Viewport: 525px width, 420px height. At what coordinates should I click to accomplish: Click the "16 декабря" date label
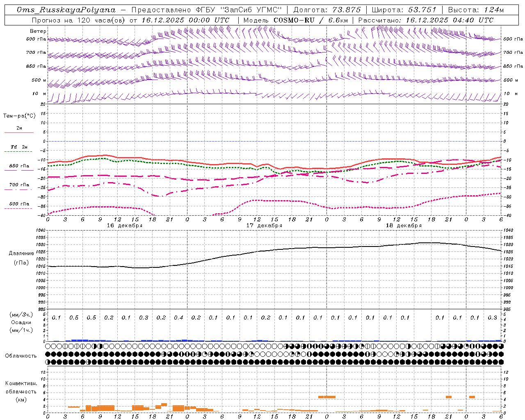pyautogui.click(x=124, y=226)
